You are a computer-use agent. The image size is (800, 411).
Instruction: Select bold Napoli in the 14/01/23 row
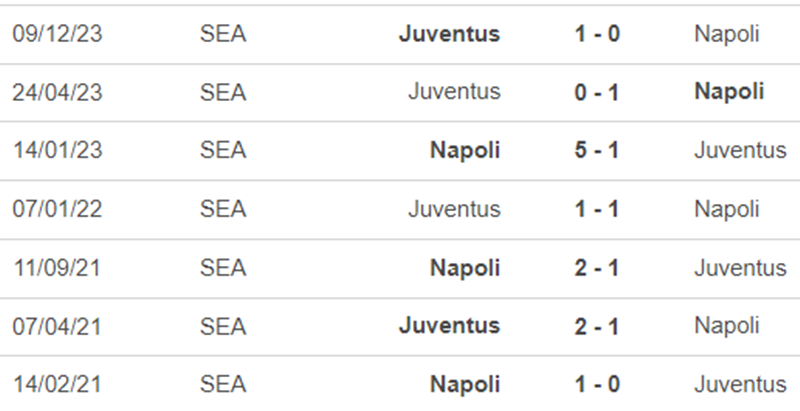pos(465,150)
